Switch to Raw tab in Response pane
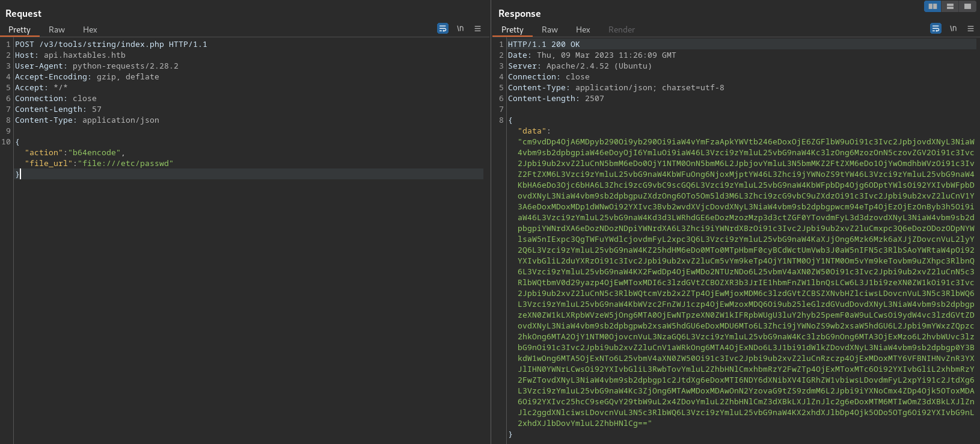The width and height of the screenshot is (980, 444). point(550,29)
